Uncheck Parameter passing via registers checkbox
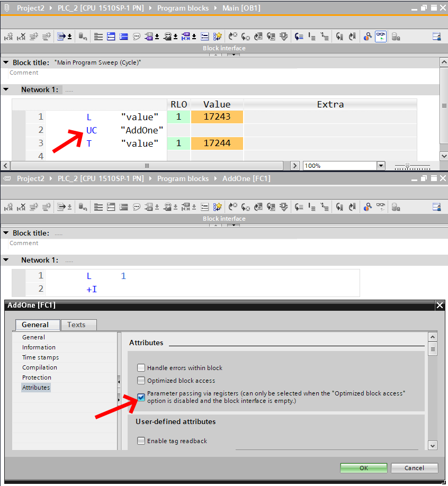Image resolution: width=448 pixels, height=486 pixels. (x=141, y=397)
